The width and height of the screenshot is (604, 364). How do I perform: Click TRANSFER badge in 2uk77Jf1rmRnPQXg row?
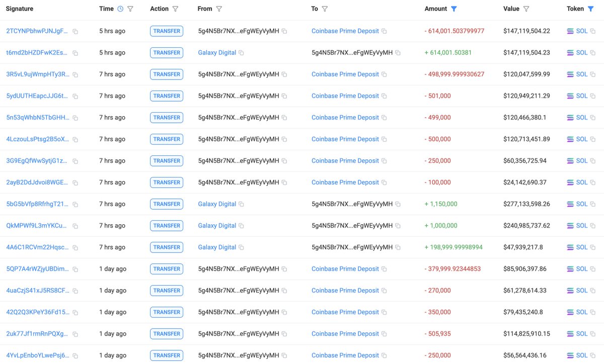[167, 334]
